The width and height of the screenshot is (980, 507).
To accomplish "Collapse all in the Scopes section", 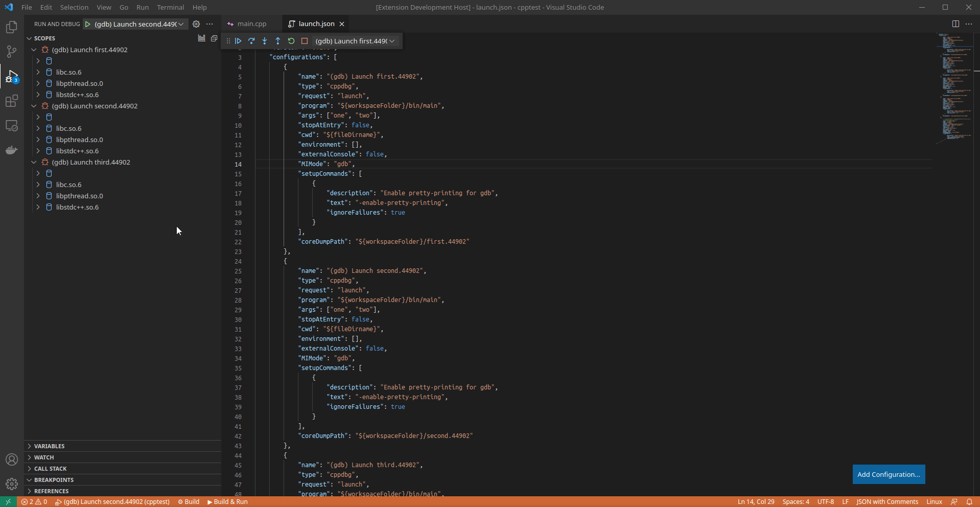I will click(214, 38).
